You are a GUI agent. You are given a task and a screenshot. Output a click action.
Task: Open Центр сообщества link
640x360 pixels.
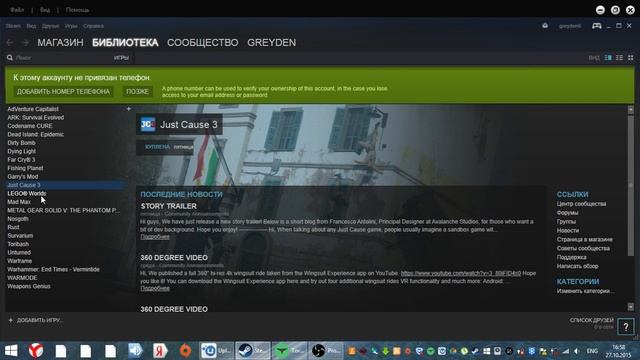point(581,204)
